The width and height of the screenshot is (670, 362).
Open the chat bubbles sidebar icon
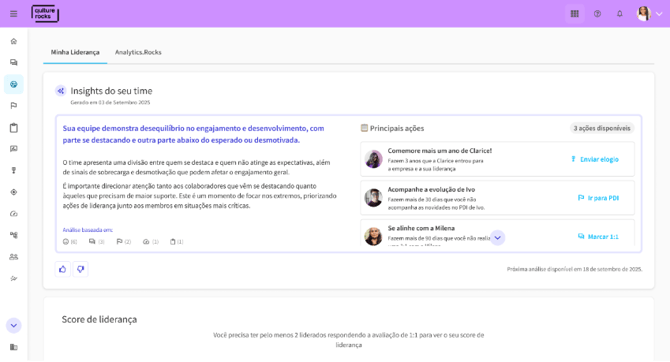[14, 62]
